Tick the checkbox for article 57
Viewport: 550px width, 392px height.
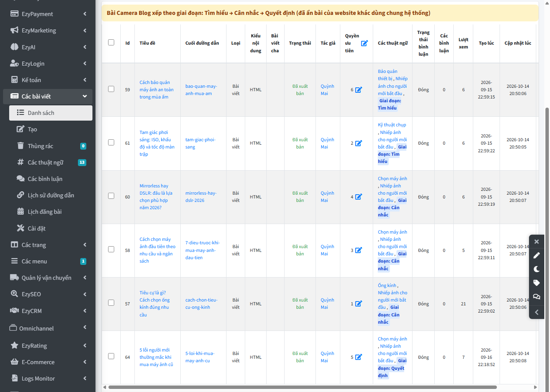coord(111,303)
